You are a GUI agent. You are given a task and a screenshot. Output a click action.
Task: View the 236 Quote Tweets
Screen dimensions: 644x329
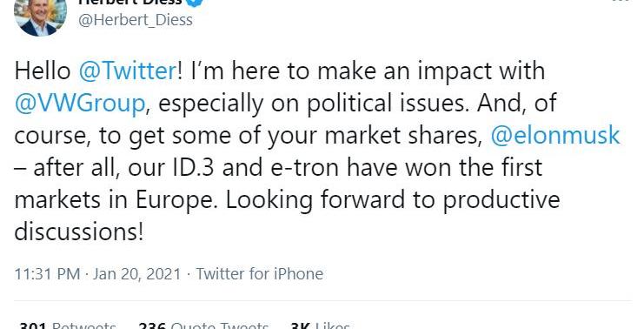coord(203,326)
